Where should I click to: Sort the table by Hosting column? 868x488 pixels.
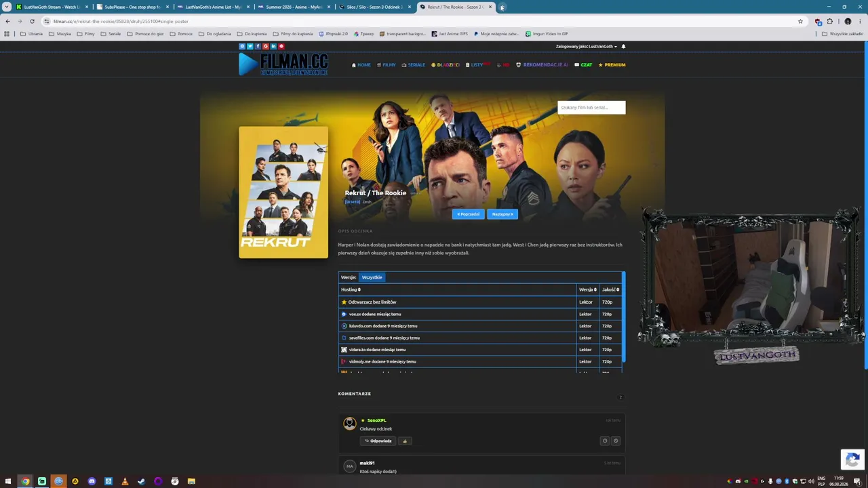pos(351,289)
